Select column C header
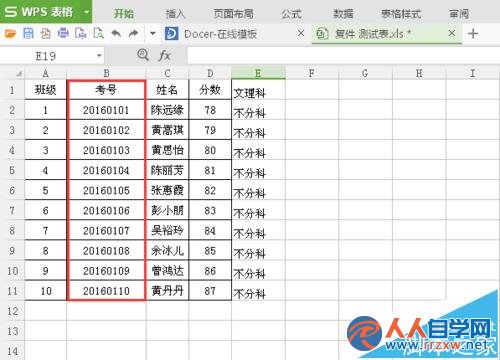The width and height of the screenshot is (500, 360). (x=167, y=73)
